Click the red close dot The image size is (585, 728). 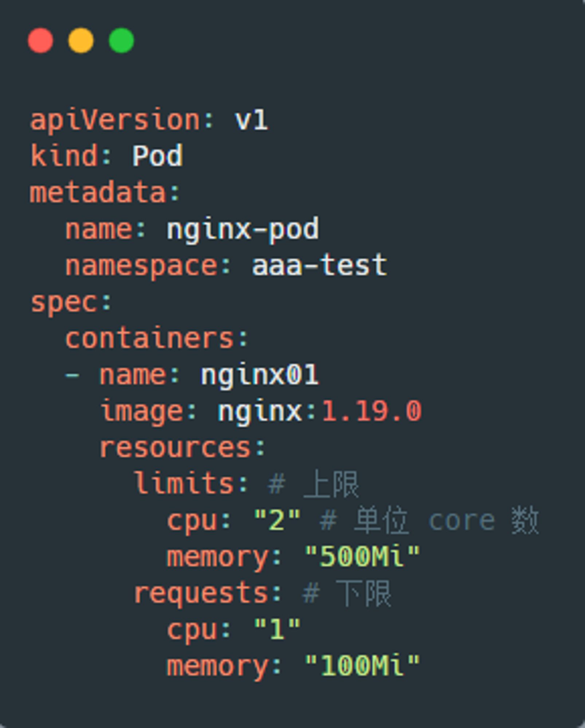pyautogui.click(x=40, y=40)
